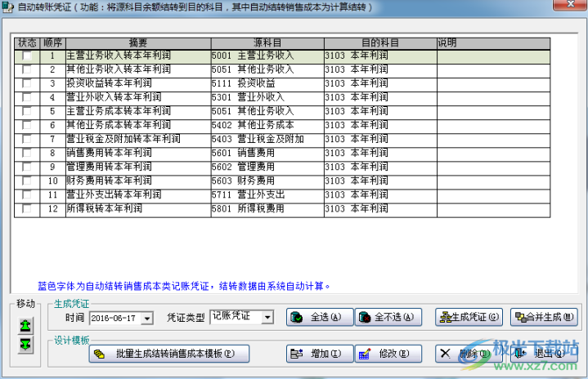Screen dimensions: 588x379
Task: Check the 财务费用转本年利润 row checkbox
Action: tap(27, 181)
